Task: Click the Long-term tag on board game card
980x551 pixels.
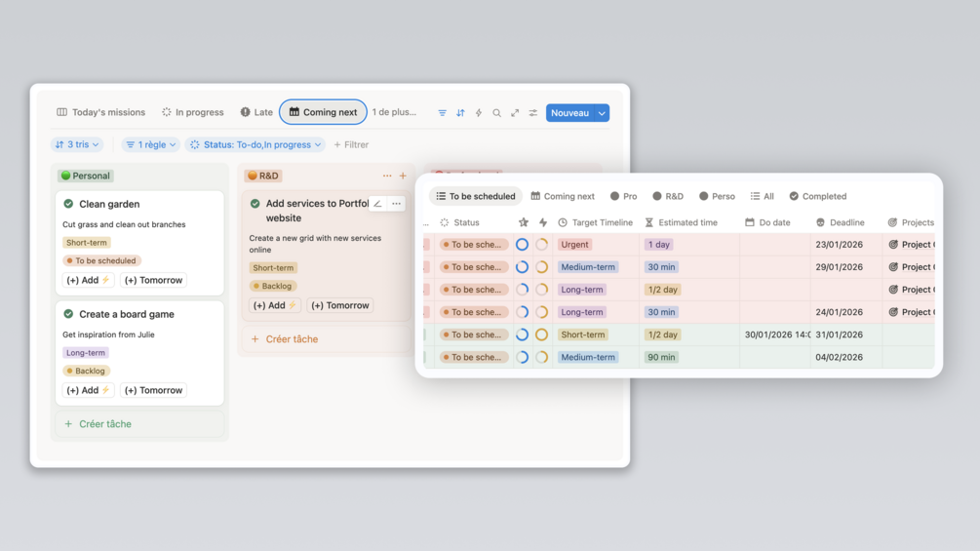Action: pos(86,352)
